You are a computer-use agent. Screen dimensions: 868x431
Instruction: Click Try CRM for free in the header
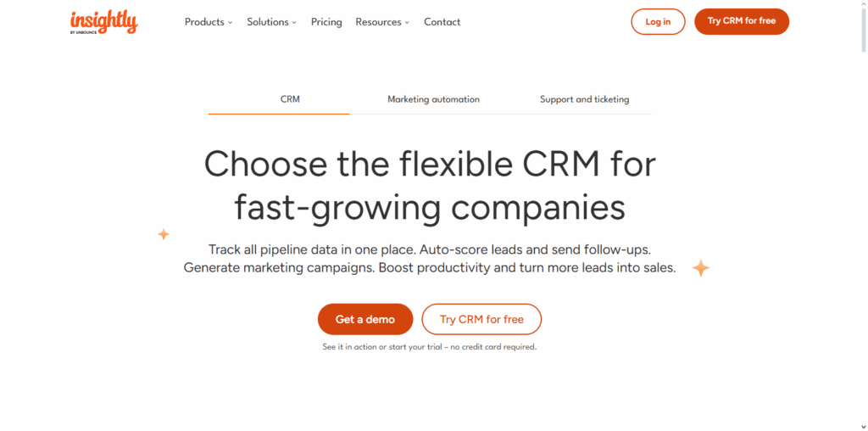coord(741,21)
